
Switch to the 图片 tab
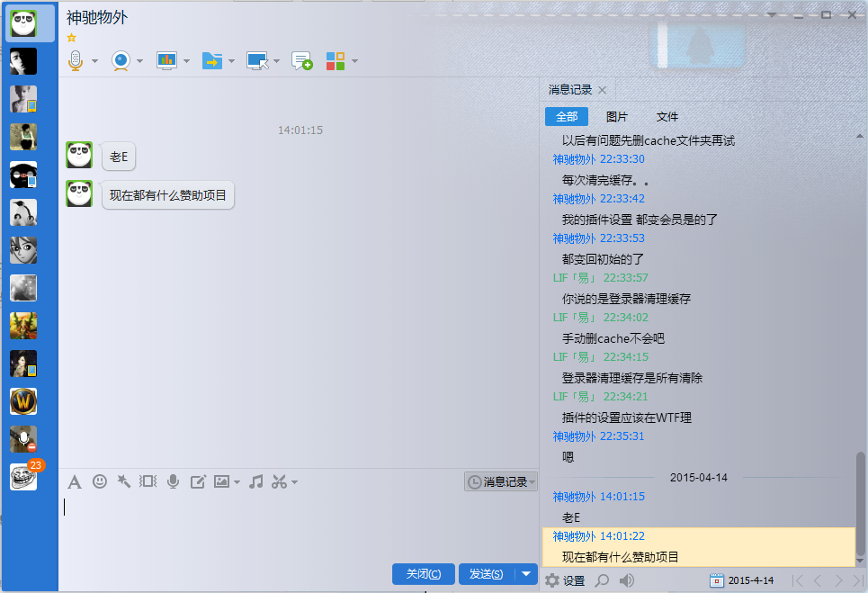[x=617, y=117]
